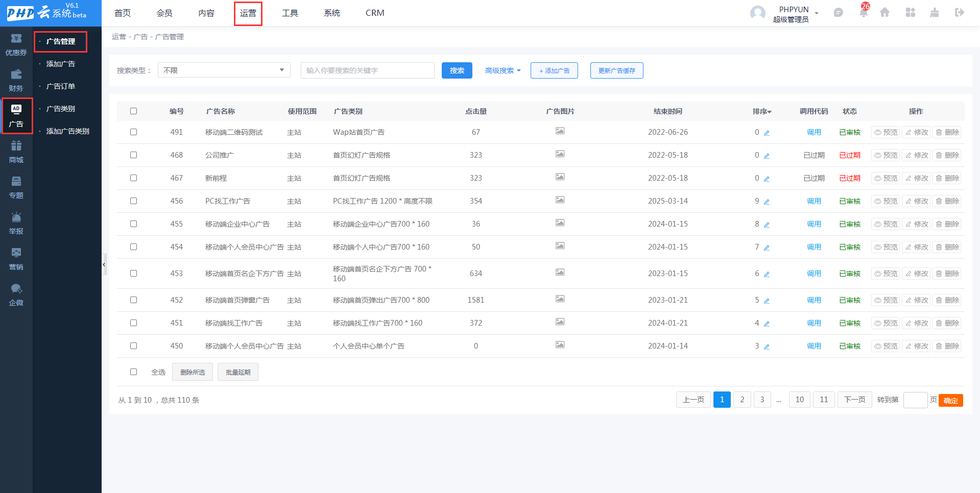Open the 营销 marketing sidebar icon
The height and width of the screenshot is (493, 980).
click(x=16, y=259)
